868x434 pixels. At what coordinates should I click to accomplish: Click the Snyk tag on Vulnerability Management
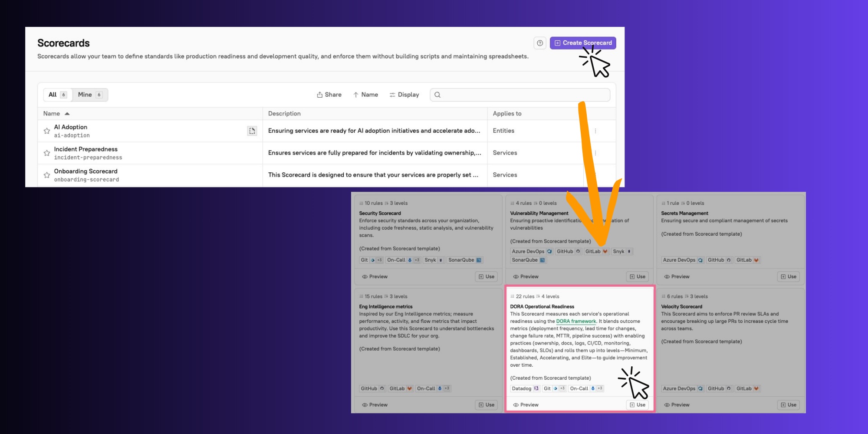click(x=622, y=252)
